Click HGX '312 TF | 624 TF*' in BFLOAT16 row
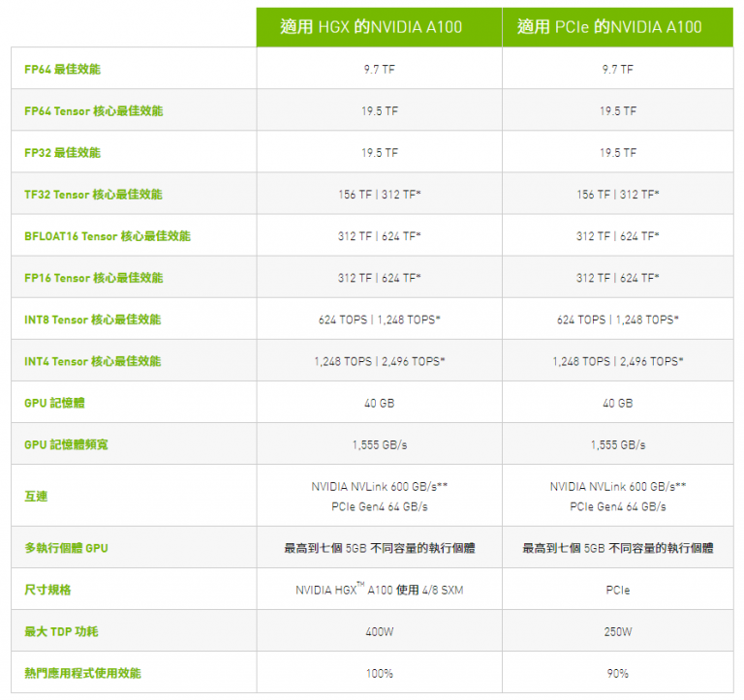Viewport: 744px width, 700px height. [x=380, y=236]
